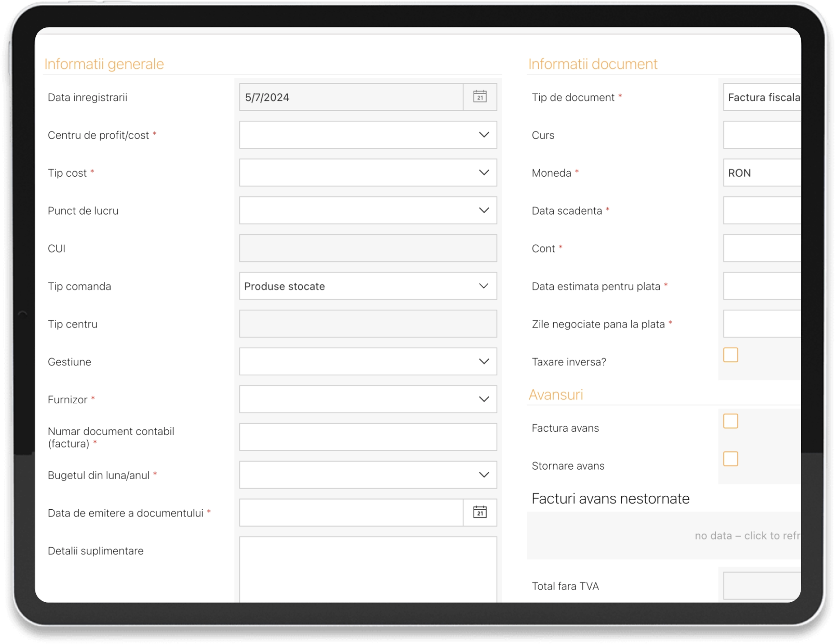837x644 pixels.
Task: Open calendar picker for Data inregistrarii
Action: point(480,97)
